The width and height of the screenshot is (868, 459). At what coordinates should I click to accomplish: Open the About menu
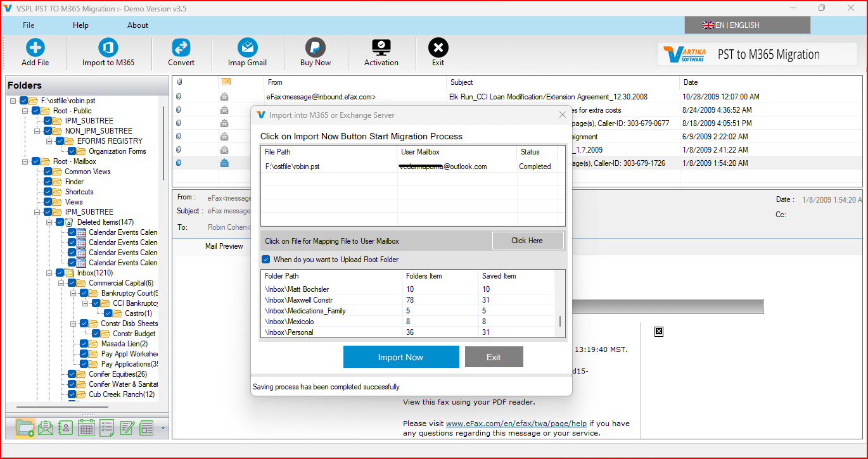[137, 25]
